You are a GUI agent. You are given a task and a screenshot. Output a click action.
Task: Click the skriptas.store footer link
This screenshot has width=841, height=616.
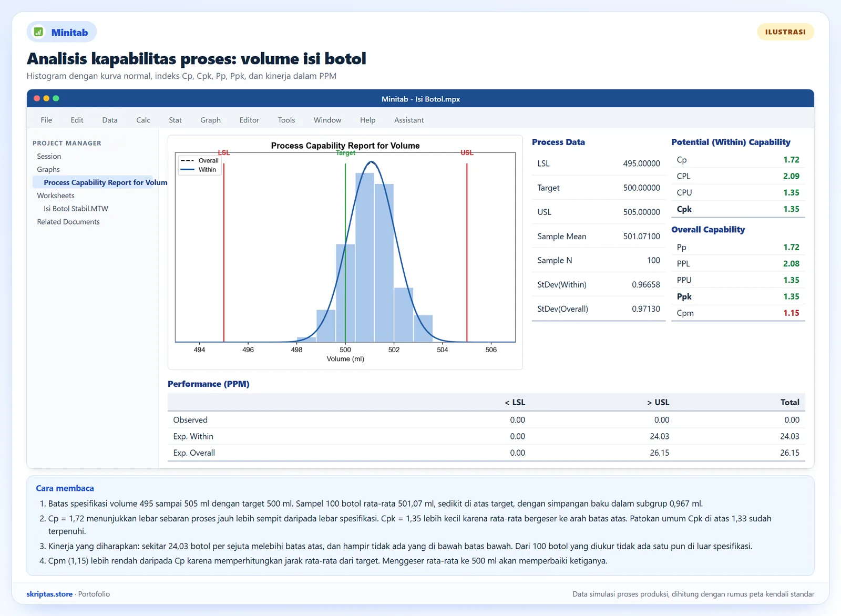49,594
